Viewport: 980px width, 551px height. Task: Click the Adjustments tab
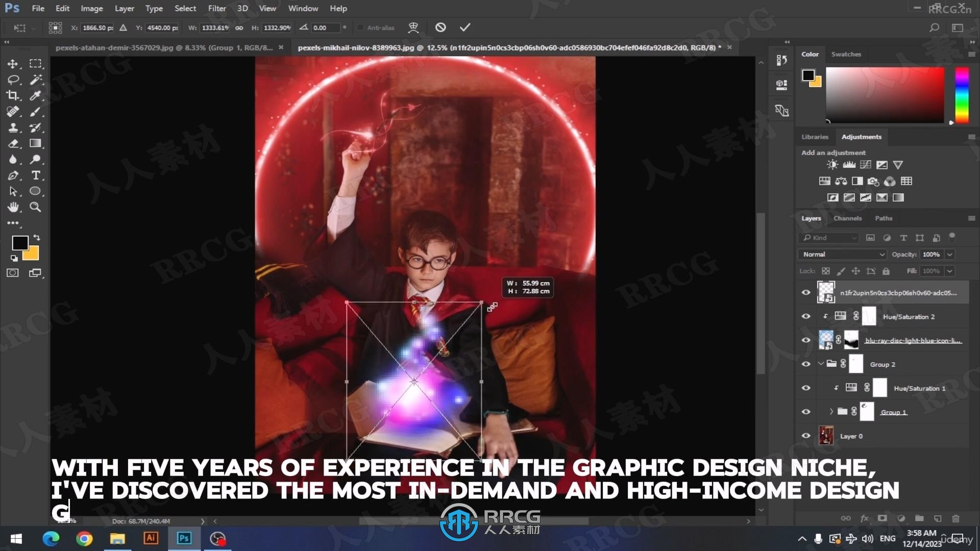point(862,136)
